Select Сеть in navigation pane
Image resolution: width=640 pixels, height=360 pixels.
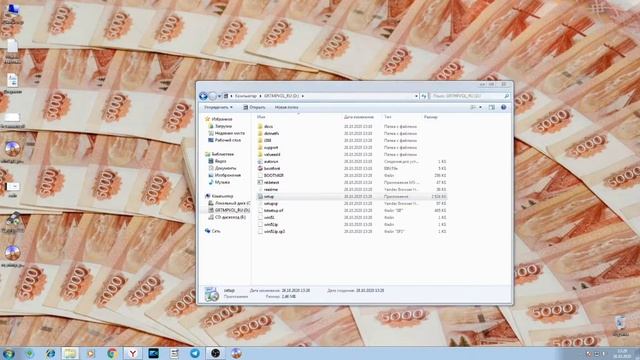216,231
